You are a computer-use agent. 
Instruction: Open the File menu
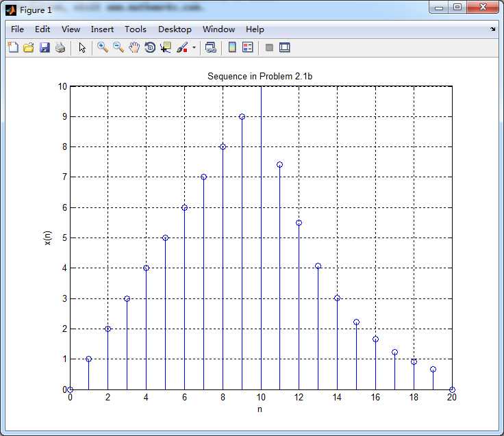tap(17, 29)
